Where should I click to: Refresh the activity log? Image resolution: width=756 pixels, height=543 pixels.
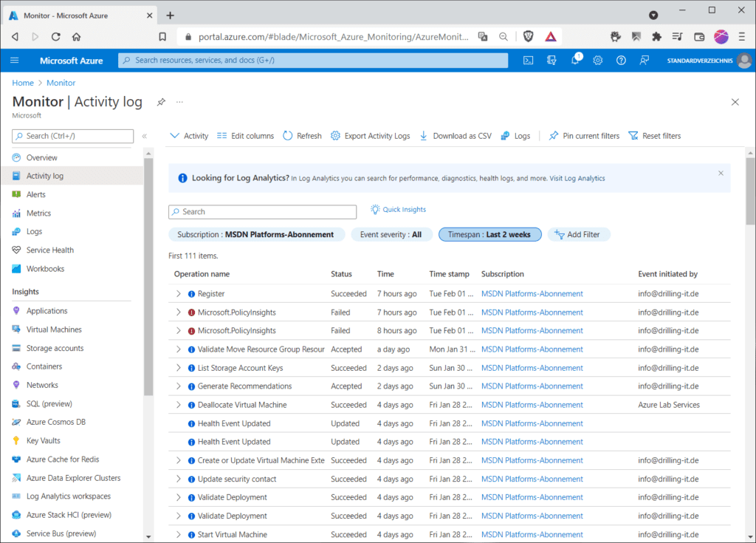[302, 136]
